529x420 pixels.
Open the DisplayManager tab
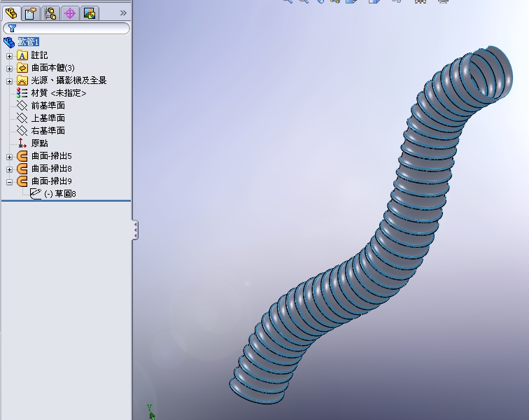click(x=90, y=13)
